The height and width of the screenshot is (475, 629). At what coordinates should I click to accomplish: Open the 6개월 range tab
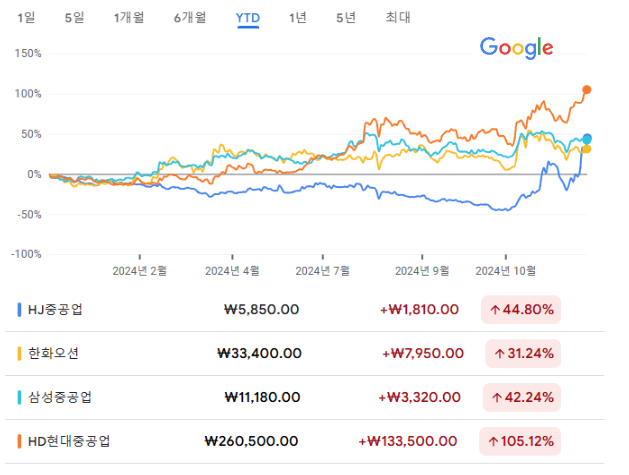tap(190, 18)
